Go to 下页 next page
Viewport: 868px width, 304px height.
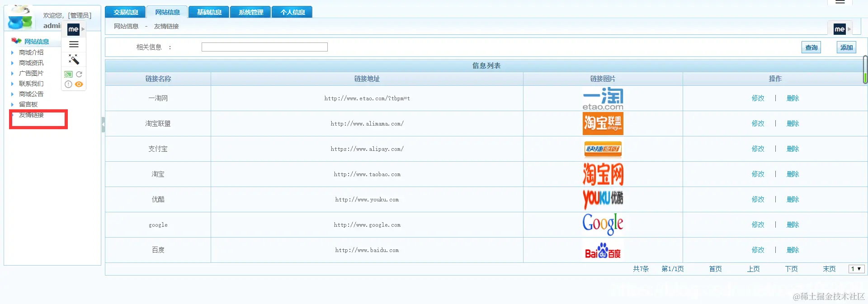coord(791,269)
